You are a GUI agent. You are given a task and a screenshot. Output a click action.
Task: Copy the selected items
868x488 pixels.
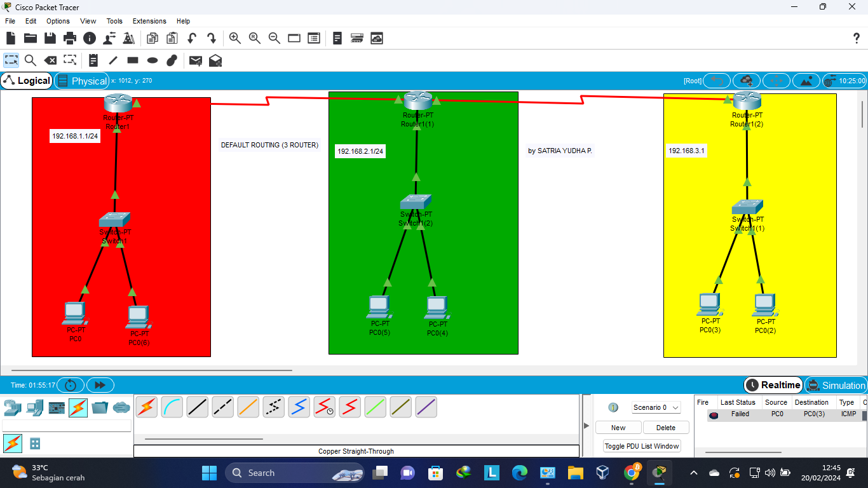152,38
